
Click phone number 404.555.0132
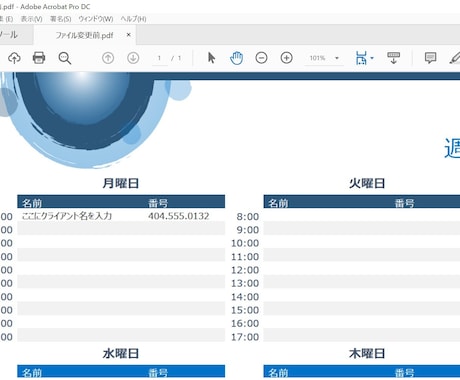coord(179,216)
